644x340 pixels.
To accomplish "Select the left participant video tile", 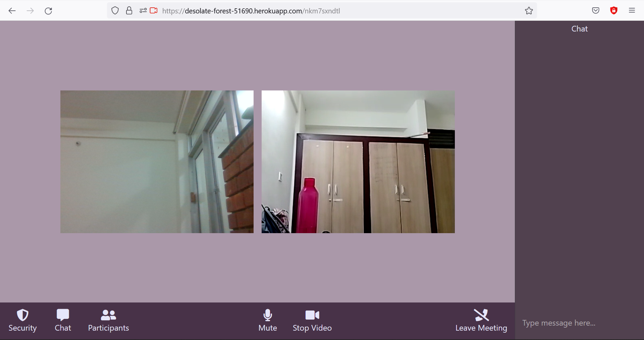I will [x=157, y=162].
